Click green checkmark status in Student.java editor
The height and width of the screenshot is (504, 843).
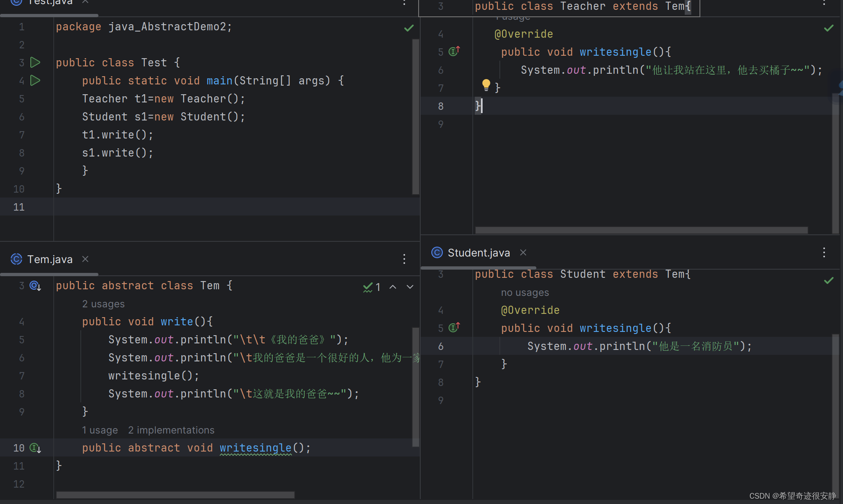829,280
